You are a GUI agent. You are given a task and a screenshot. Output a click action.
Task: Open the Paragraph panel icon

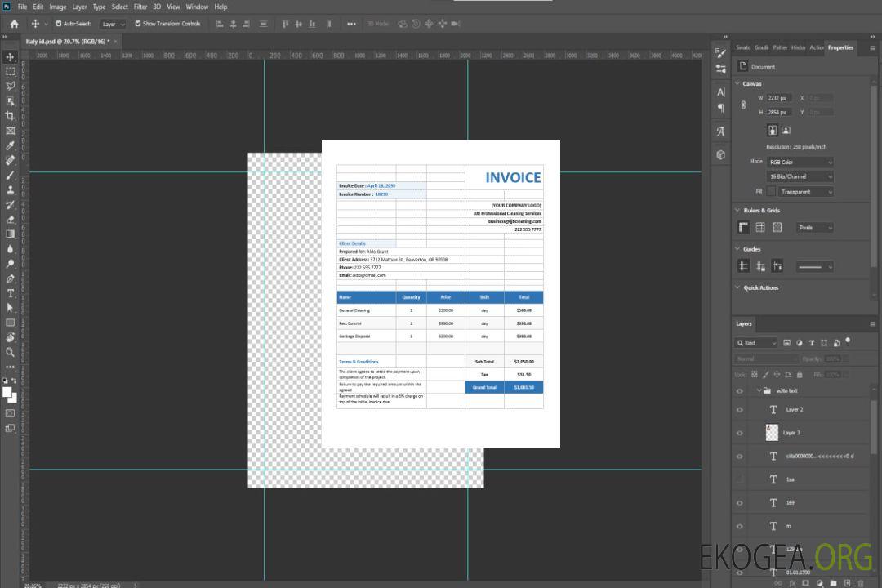(721, 108)
